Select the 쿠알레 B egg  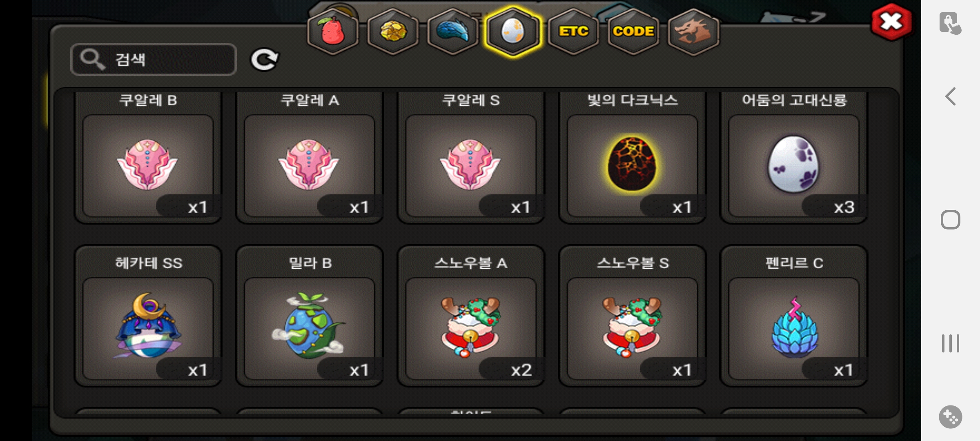click(x=148, y=158)
